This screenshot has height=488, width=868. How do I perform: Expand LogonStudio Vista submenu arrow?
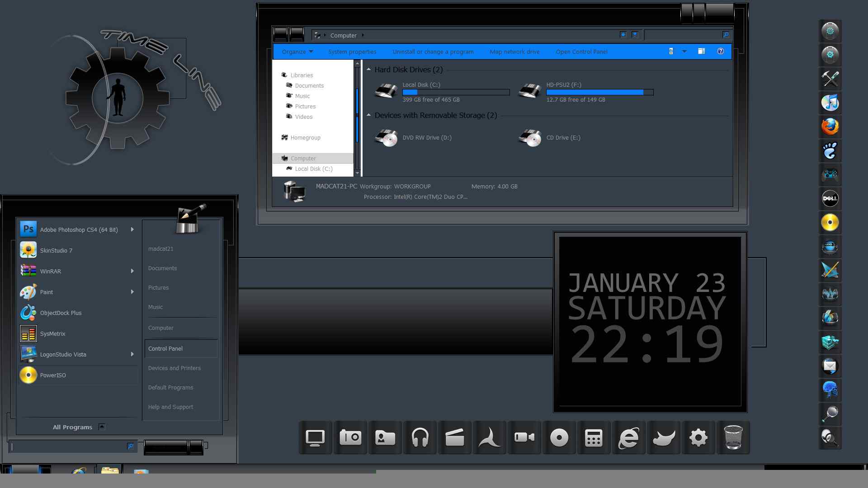132,354
